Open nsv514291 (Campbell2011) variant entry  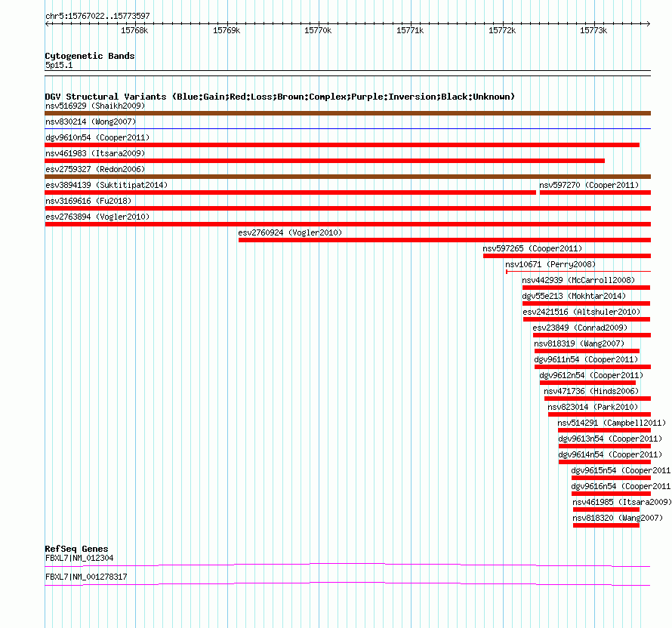(x=612, y=423)
